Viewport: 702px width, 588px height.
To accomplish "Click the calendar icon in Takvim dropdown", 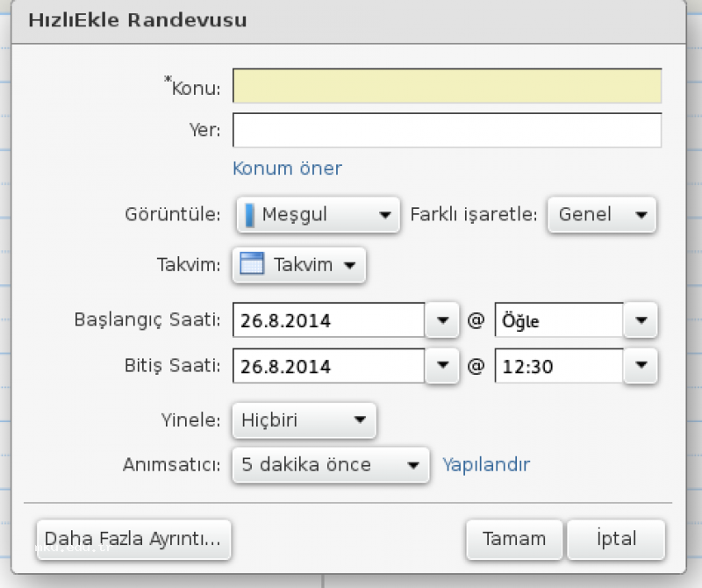I will 252,263.
